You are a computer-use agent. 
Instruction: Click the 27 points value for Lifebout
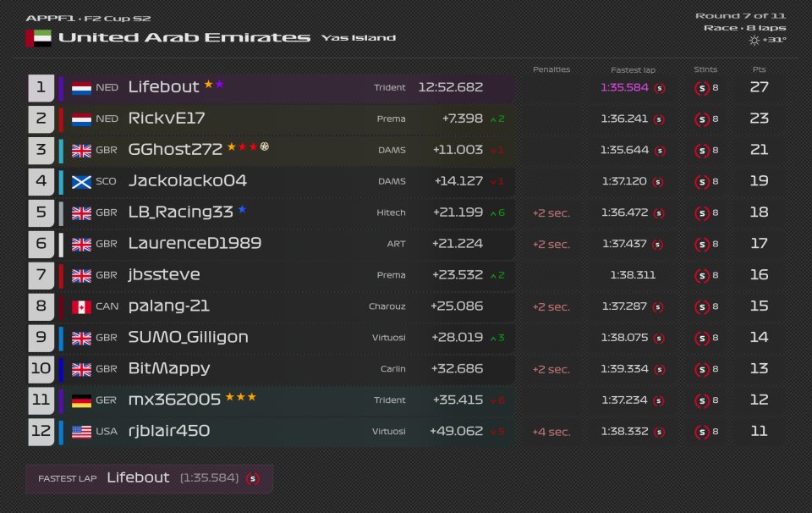(x=759, y=87)
